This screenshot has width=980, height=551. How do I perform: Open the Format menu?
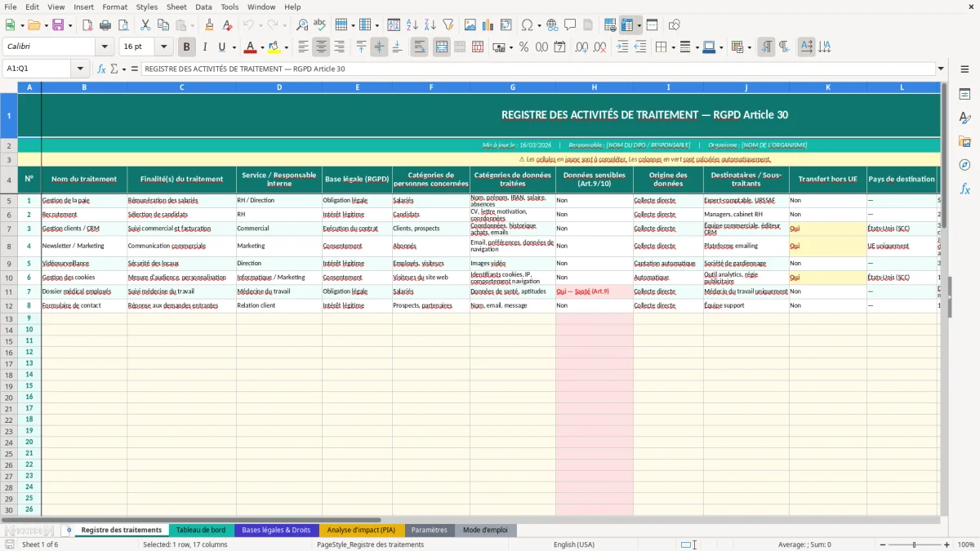pyautogui.click(x=114, y=7)
